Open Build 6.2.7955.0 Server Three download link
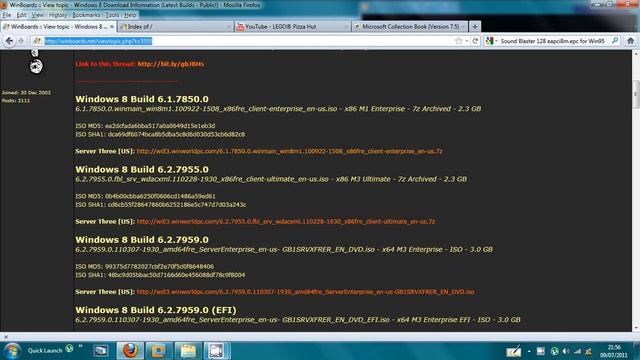The image size is (640, 360). click(286, 222)
